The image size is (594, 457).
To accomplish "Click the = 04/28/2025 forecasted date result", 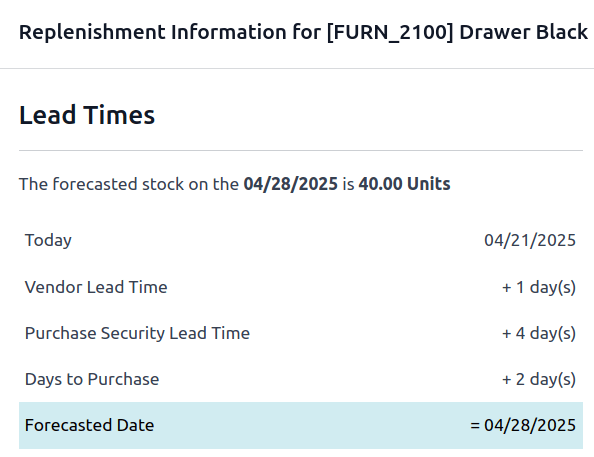I will (x=523, y=425).
